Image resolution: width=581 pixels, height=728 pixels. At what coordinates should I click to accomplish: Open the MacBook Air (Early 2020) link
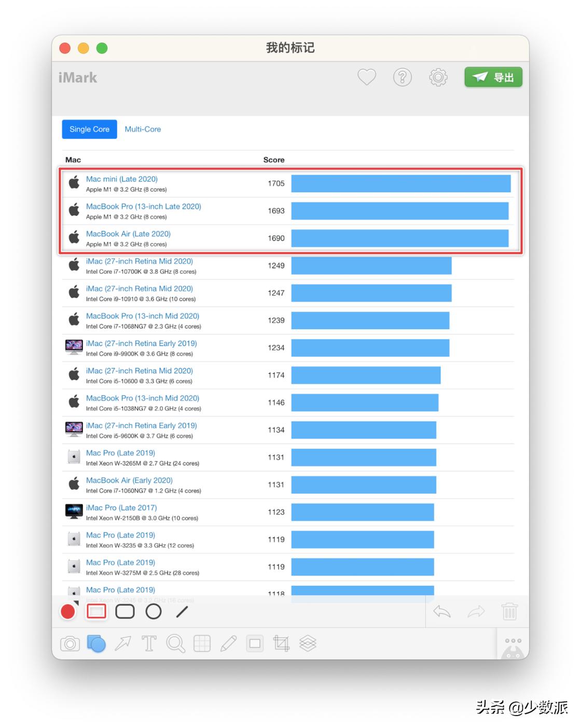[129, 480]
